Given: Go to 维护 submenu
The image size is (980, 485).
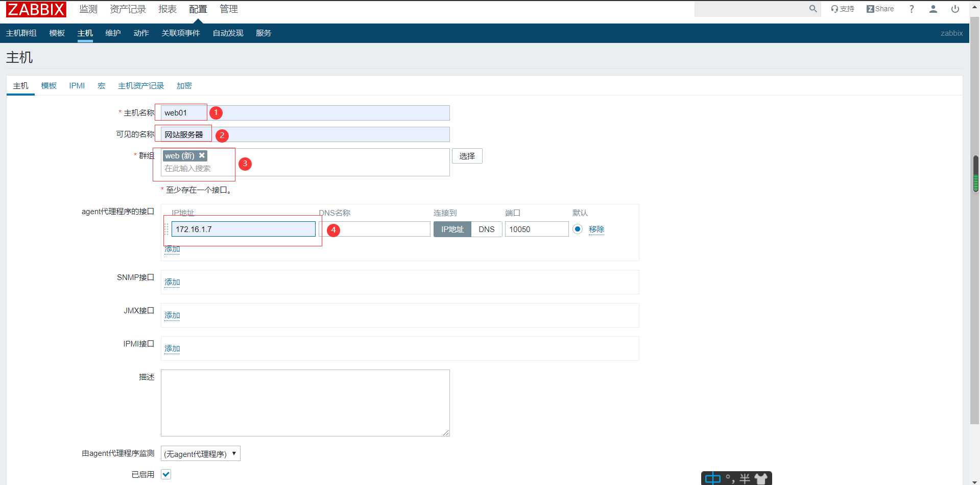Looking at the screenshot, I should [113, 33].
